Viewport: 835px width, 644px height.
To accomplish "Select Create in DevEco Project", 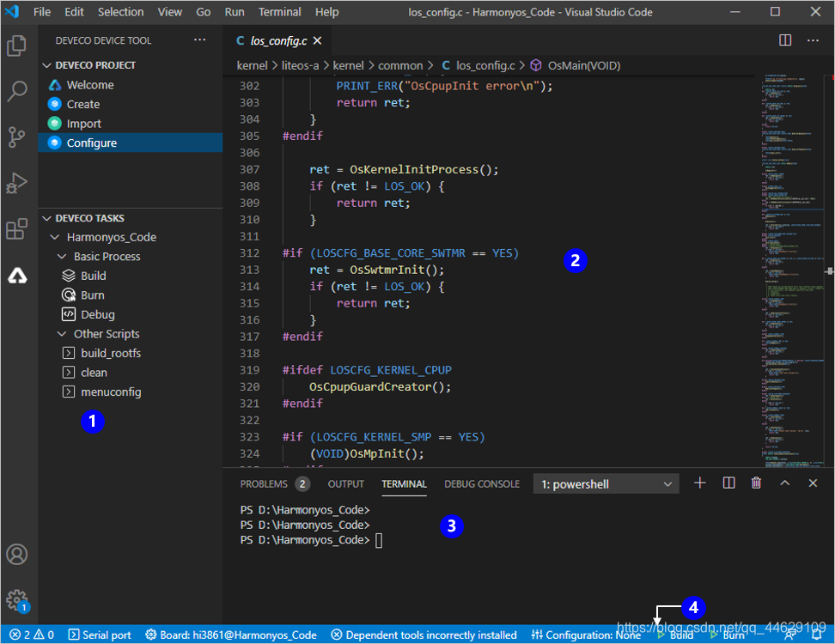I will click(131, 104).
